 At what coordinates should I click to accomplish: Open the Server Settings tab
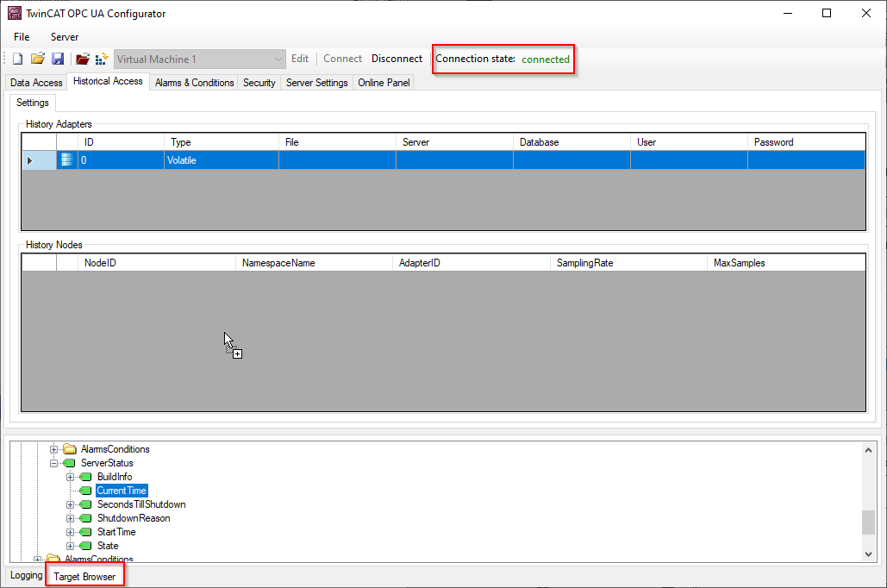(x=317, y=83)
